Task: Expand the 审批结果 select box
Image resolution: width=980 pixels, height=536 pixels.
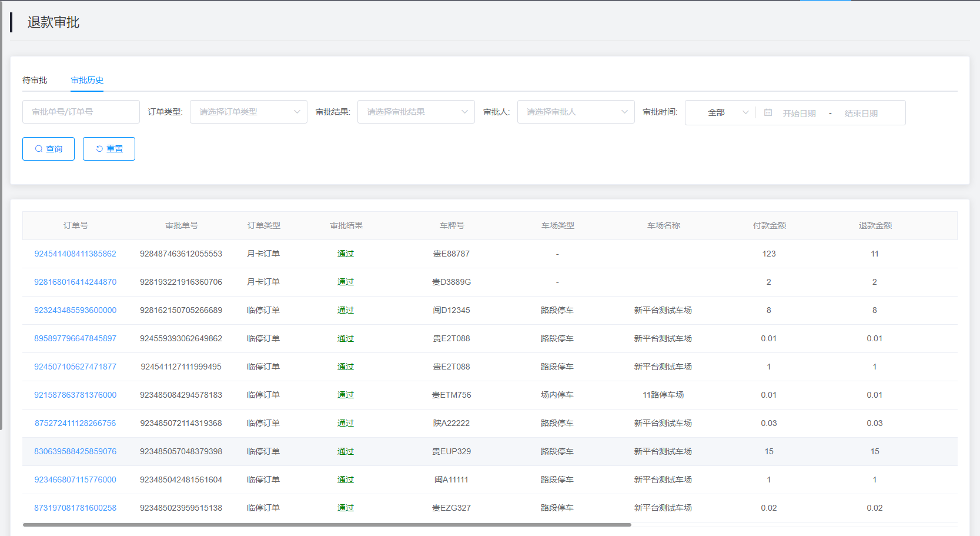Action: pyautogui.click(x=416, y=112)
